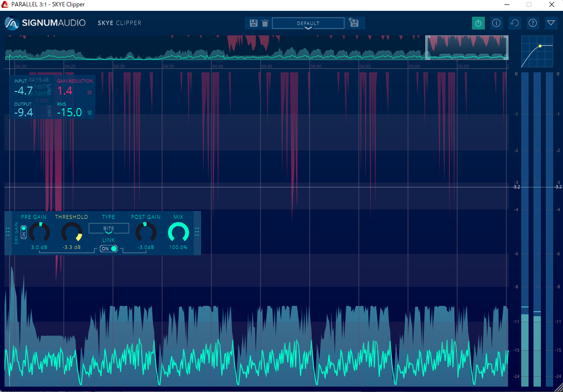Click the starred floppy disk preset icon
Screen dimensions: 563x392
(354, 23)
